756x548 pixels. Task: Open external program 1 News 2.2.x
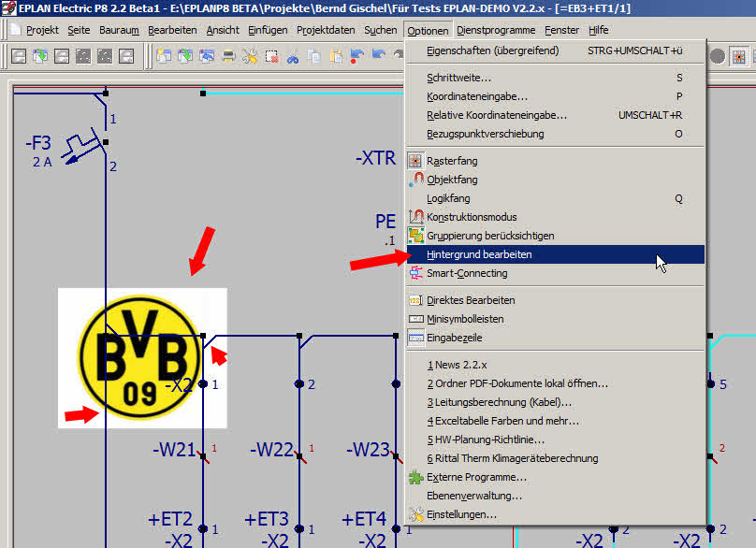pyautogui.click(x=556, y=365)
